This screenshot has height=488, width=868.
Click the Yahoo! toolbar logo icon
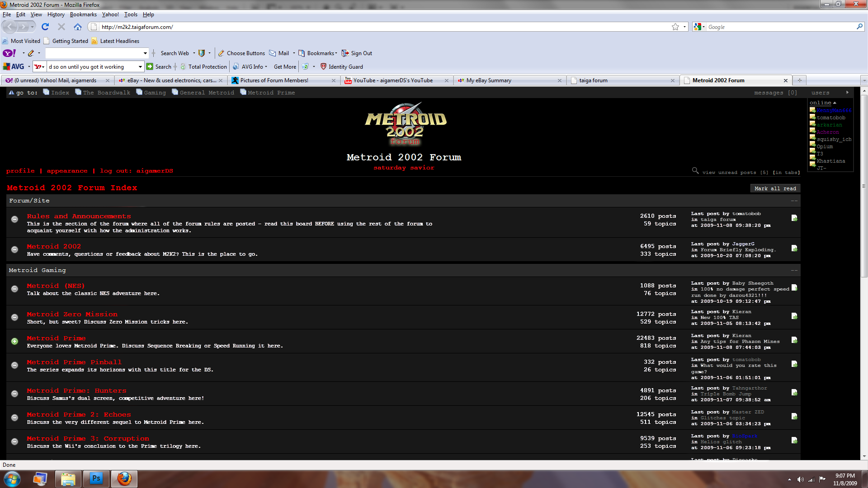click(9, 53)
